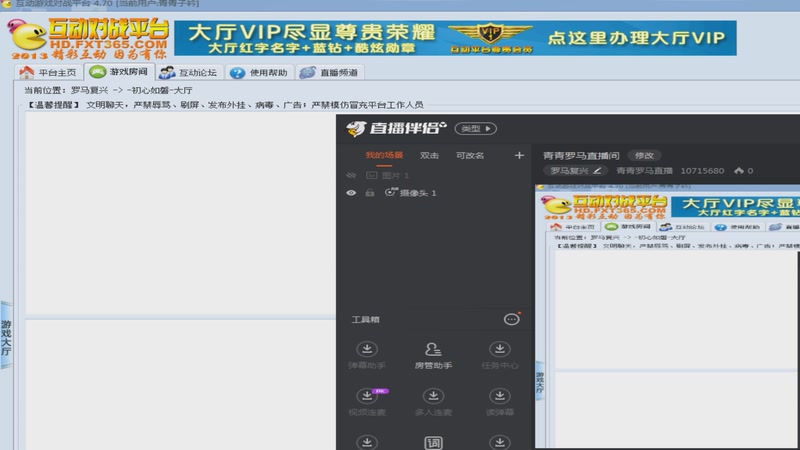Screen dimensions: 800x450
Task: Click the 当前位置 breadcrumb text
Action: coord(108,90)
